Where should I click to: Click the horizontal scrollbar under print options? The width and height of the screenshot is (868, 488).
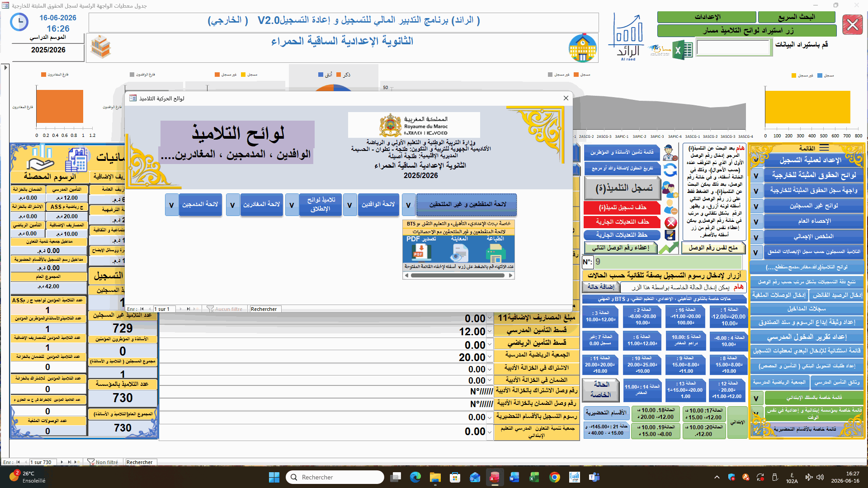tap(459, 276)
